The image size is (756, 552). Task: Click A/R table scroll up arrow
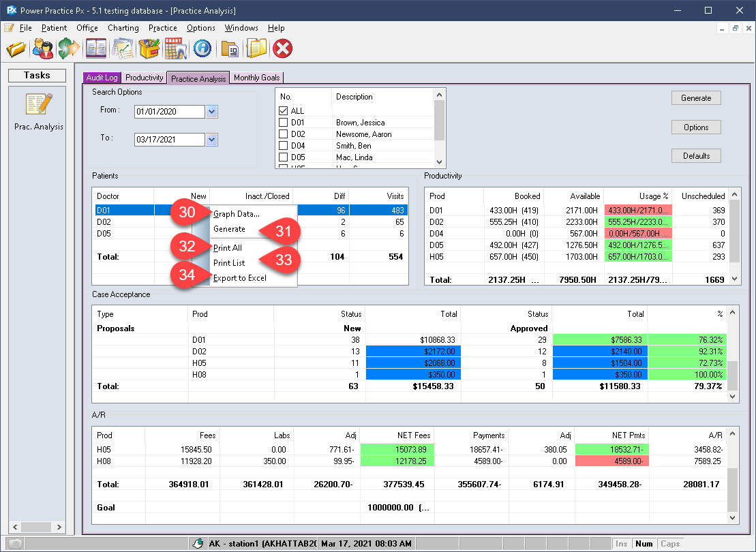[733, 434]
